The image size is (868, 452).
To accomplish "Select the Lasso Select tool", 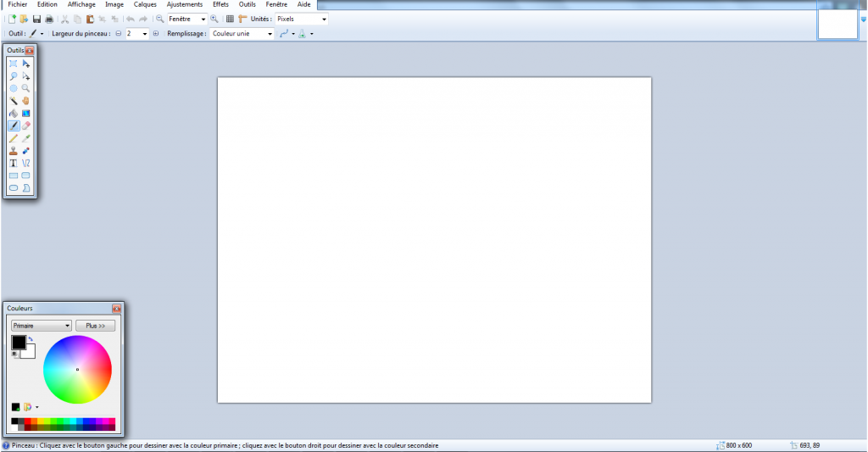I will pyautogui.click(x=14, y=75).
